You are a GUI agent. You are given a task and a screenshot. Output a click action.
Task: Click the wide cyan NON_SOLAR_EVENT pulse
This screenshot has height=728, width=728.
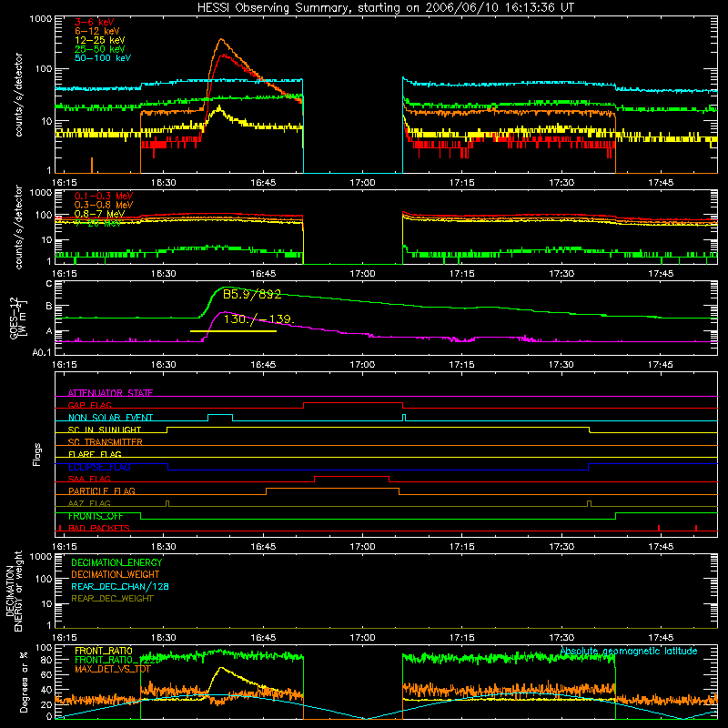point(220,415)
